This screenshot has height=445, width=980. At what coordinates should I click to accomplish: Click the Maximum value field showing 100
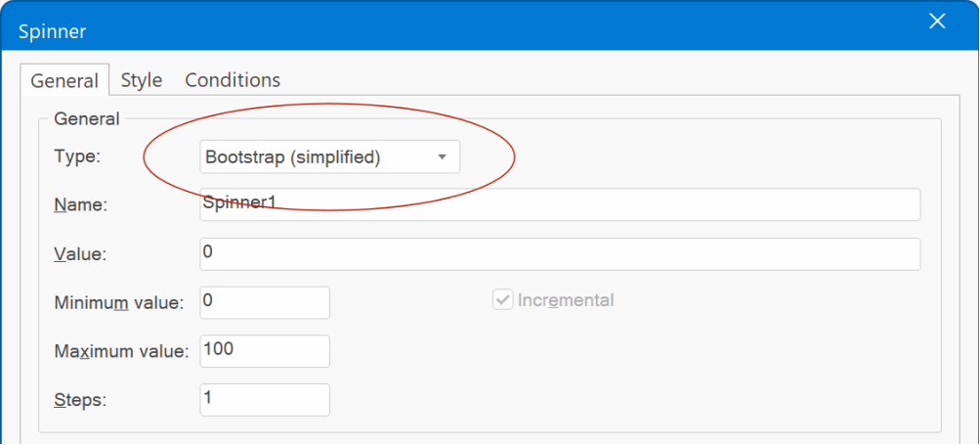click(265, 351)
